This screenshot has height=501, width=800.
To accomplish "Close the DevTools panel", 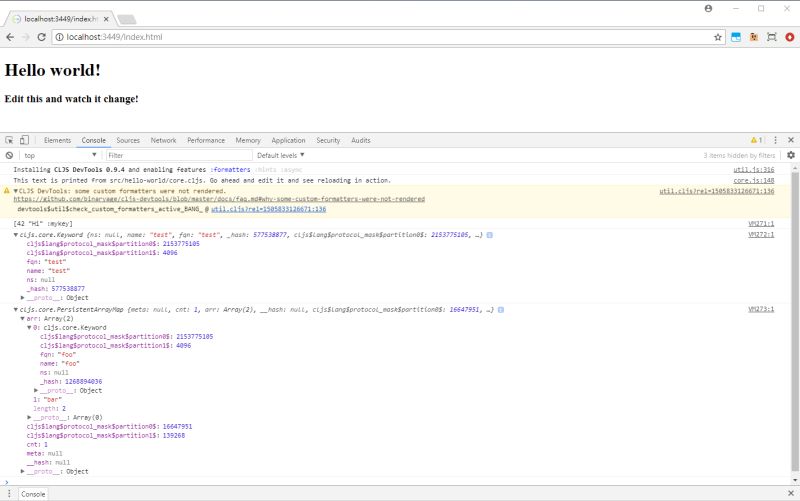I will tap(791, 140).
